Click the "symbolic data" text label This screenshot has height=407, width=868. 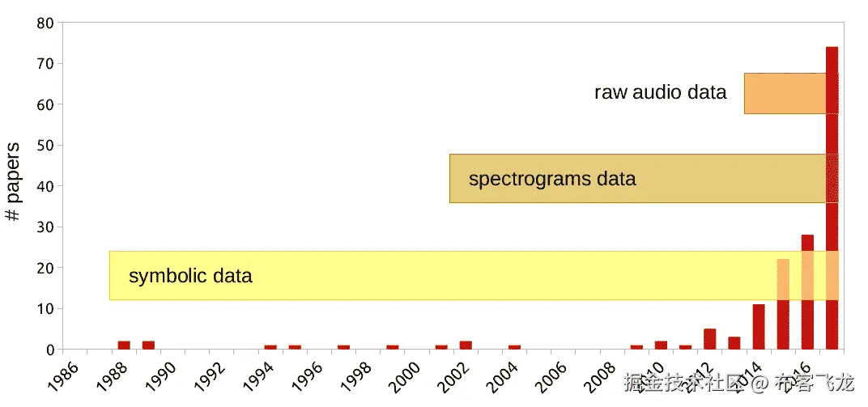[x=190, y=276]
